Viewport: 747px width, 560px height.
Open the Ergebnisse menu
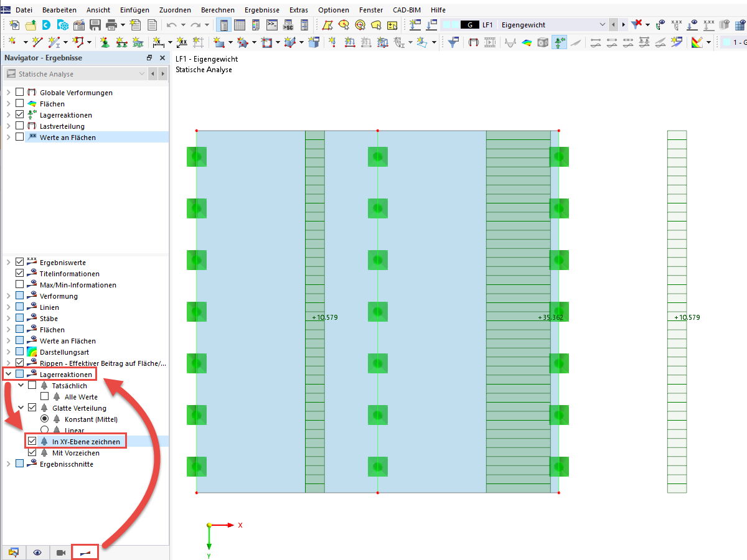pos(261,10)
